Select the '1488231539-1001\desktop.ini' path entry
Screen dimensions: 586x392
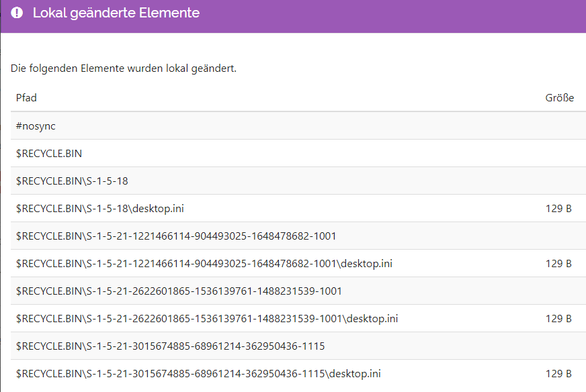click(207, 318)
